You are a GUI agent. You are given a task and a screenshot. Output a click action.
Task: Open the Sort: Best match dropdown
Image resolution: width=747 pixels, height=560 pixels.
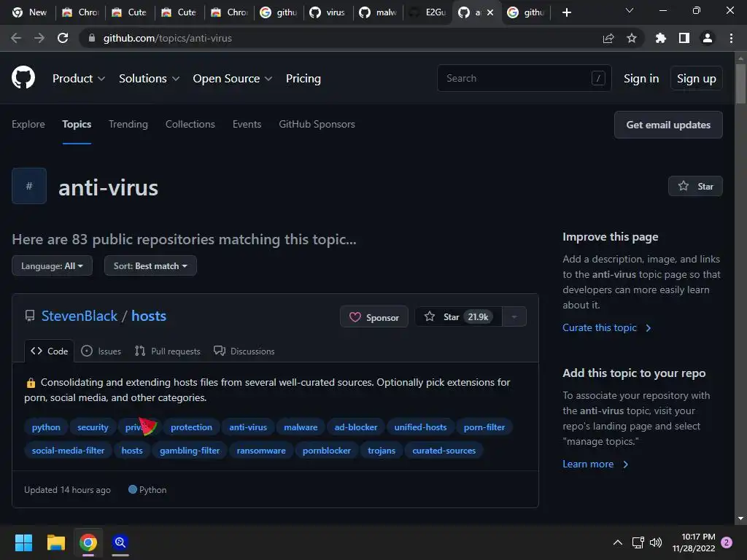[150, 265]
